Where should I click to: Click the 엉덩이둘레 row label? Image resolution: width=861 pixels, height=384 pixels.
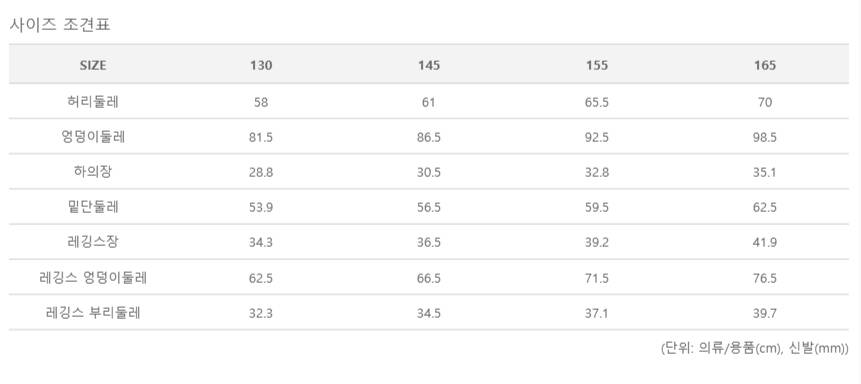tap(93, 137)
